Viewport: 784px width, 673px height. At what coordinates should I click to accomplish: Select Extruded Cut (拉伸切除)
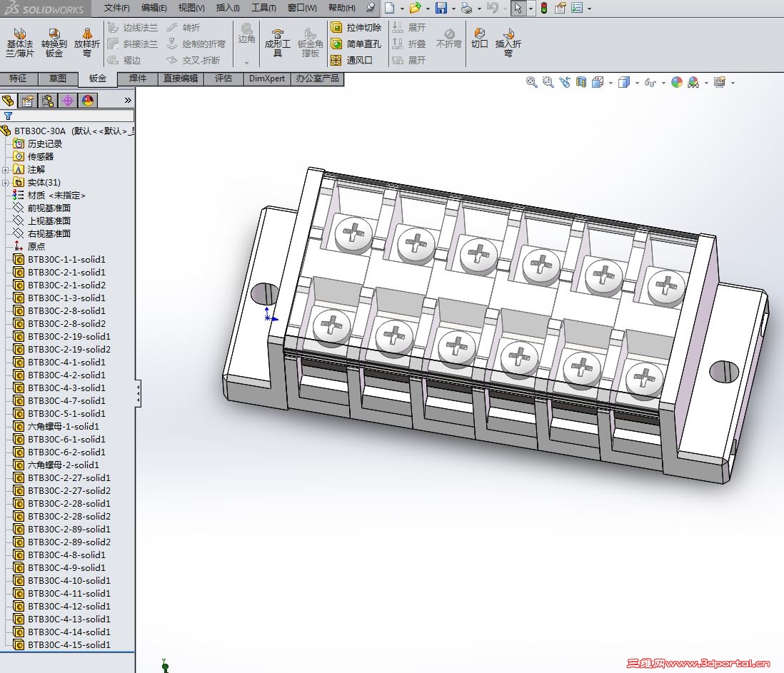(x=356, y=28)
